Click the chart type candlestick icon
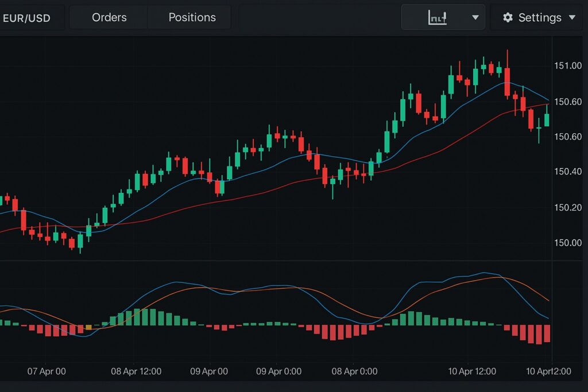This screenshot has width=588, height=392. click(437, 18)
